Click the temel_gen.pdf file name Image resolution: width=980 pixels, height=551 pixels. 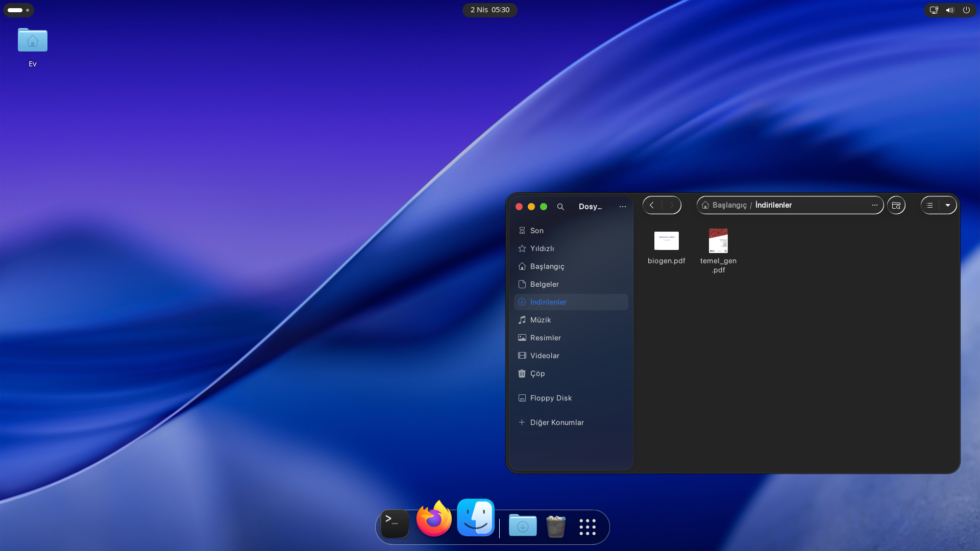pos(718,265)
